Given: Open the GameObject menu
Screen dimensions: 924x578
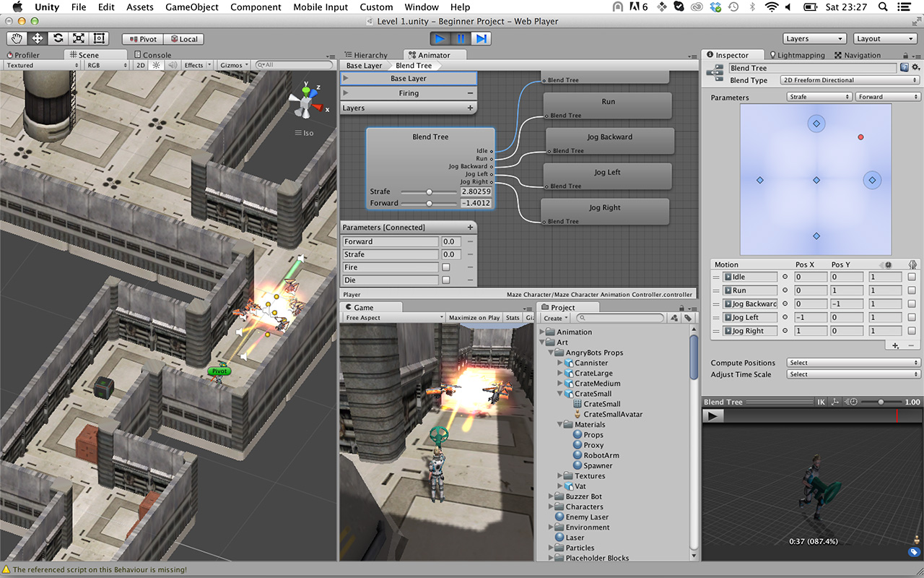Looking at the screenshot, I should [192, 7].
